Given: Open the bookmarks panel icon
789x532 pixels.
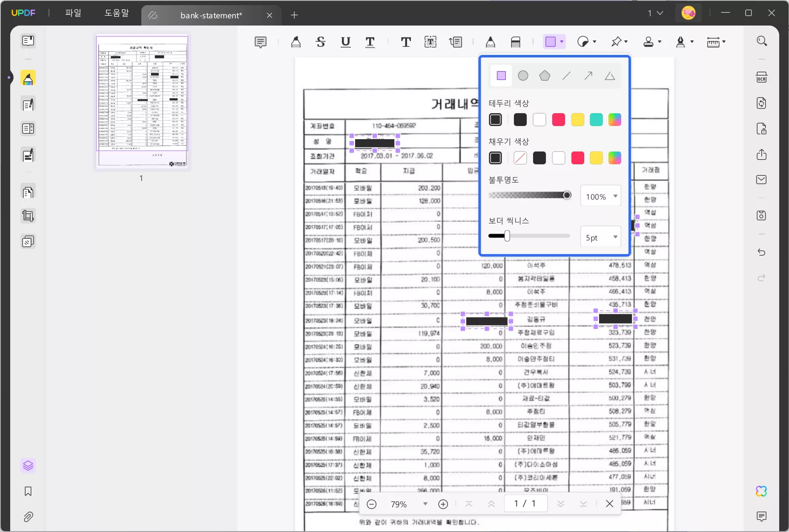Looking at the screenshot, I should click(28, 492).
